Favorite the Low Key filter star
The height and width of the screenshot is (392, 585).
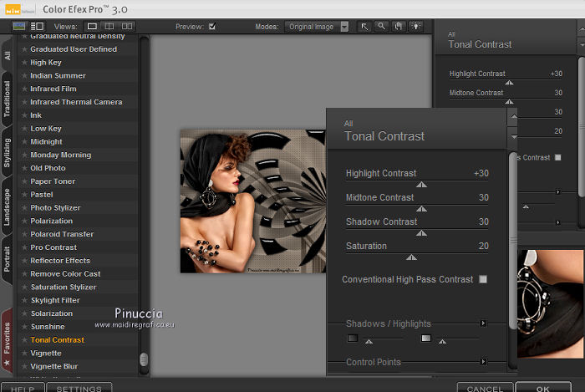coord(24,129)
